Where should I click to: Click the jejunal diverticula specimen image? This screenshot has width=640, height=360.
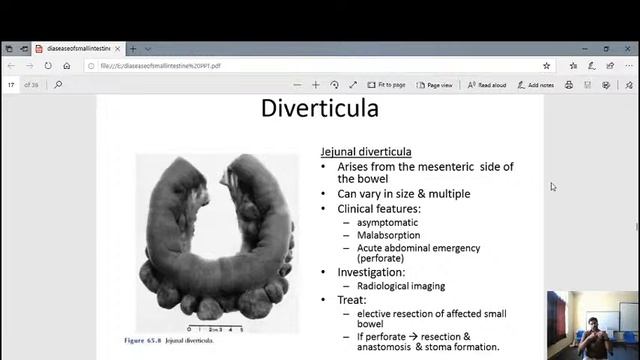pyautogui.click(x=217, y=243)
